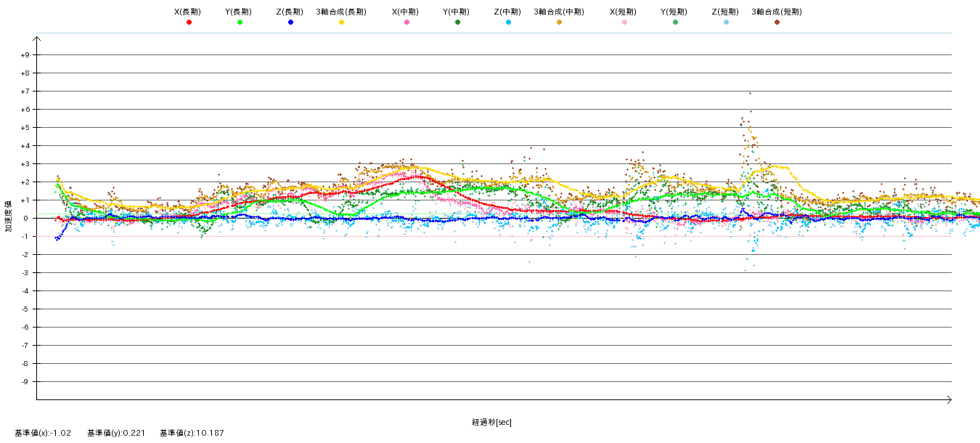Viewport: 980px width, 443px height.
Task: Select the blue Z(長期) legend dot
Action: coord(290,23)
